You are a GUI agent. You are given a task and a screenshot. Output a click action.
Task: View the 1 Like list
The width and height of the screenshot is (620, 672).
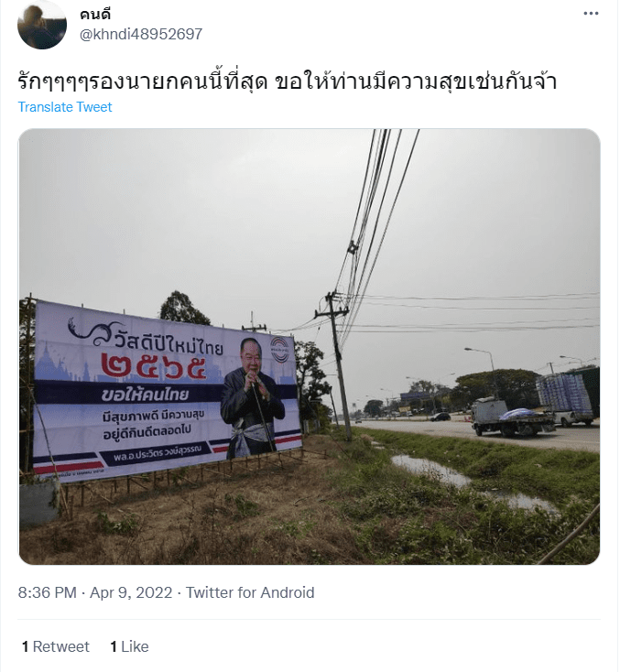coord(129,646)
